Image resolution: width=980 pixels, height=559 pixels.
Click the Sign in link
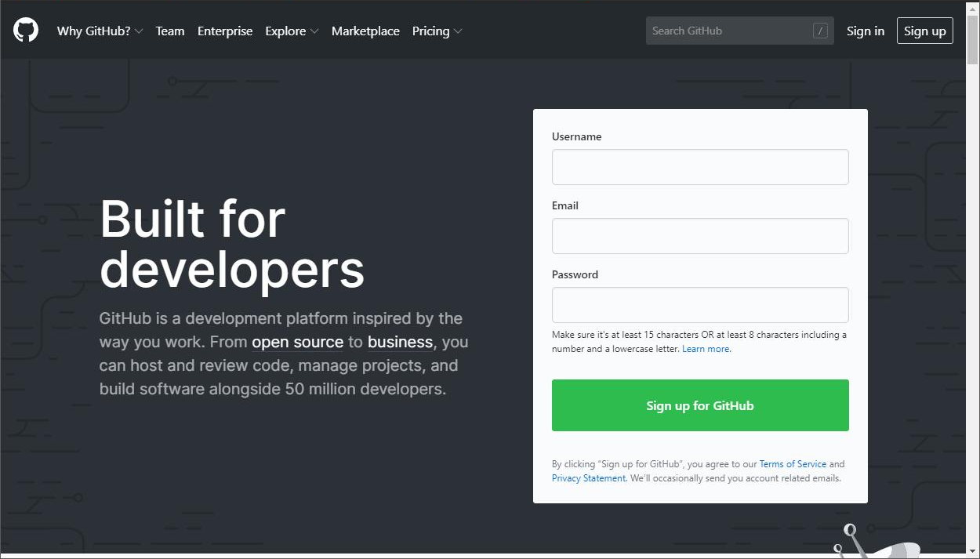coord(866,31)
